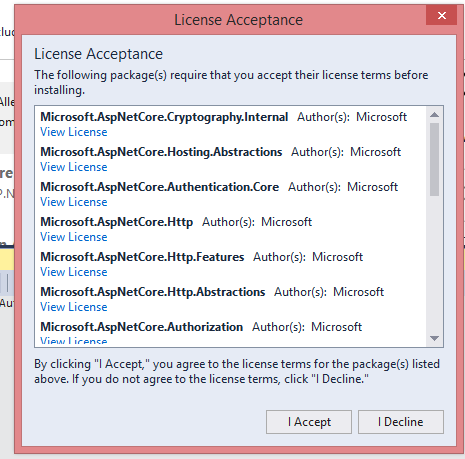Click scrollbar track below the thumb
The width and height of the screenshot is (465, 459).
[x=434, y=263]
